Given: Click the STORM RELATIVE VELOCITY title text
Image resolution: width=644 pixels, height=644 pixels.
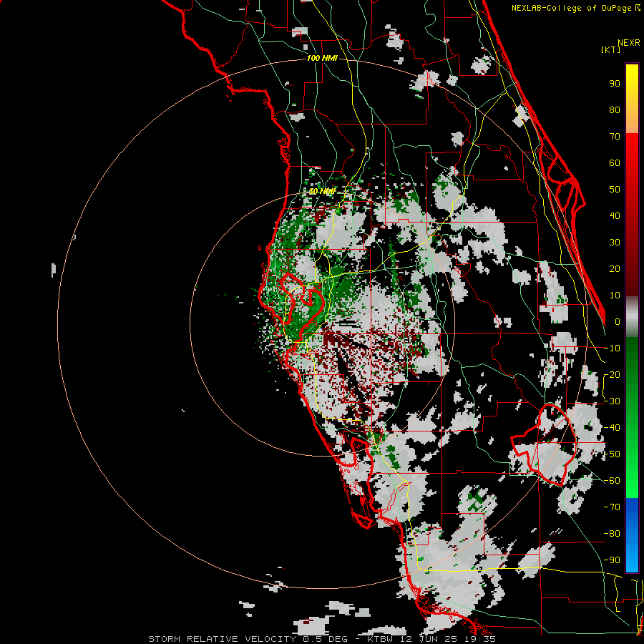Looking at the screenshot, I should pyautogui.click(x=222, y=639).
